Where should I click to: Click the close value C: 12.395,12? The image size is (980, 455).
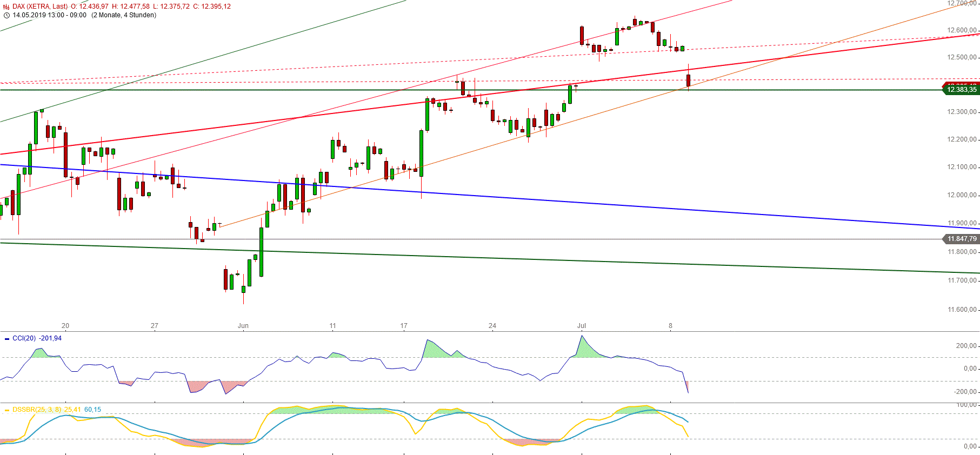(212, 6)
